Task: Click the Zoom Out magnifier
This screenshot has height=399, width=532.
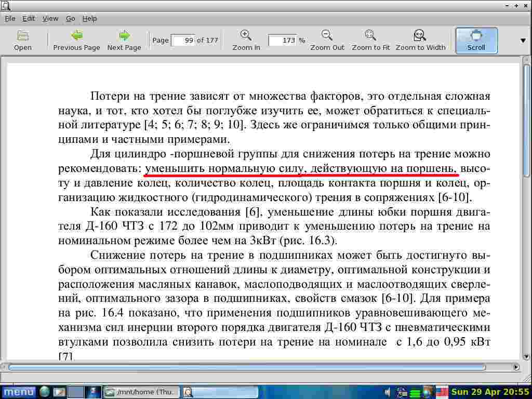Action: (327, 41)
